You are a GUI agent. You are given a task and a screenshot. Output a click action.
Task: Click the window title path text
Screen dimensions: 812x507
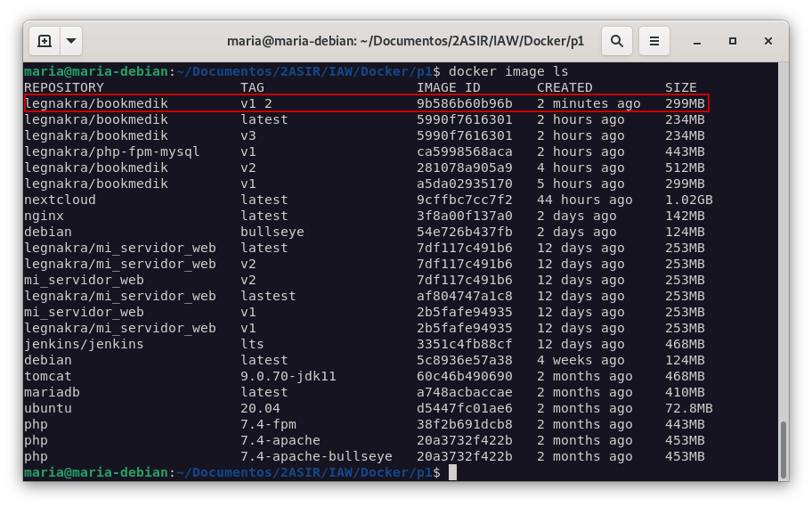point(405,41)
